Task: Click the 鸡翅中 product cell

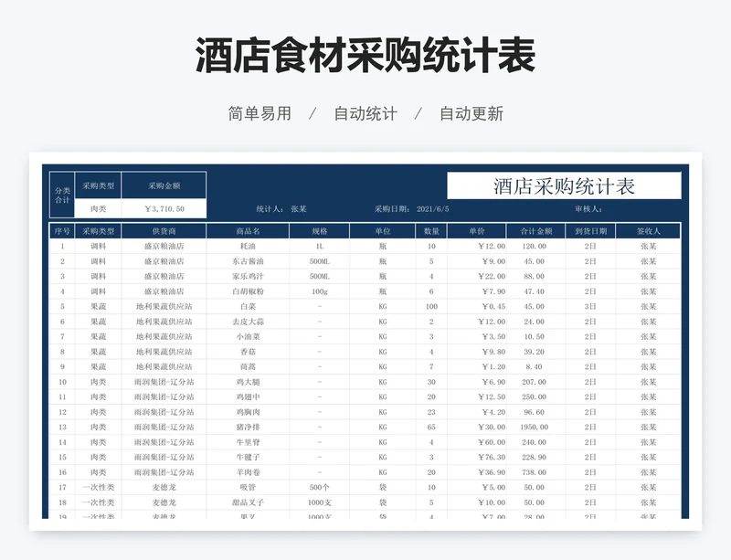Action: [x=248, y=396]
